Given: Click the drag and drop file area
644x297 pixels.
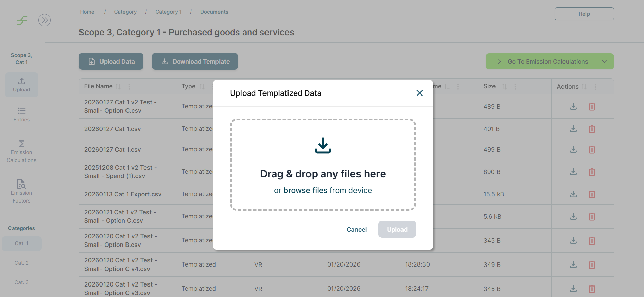Looking at the screenshot, I should [x=323, y=164].
